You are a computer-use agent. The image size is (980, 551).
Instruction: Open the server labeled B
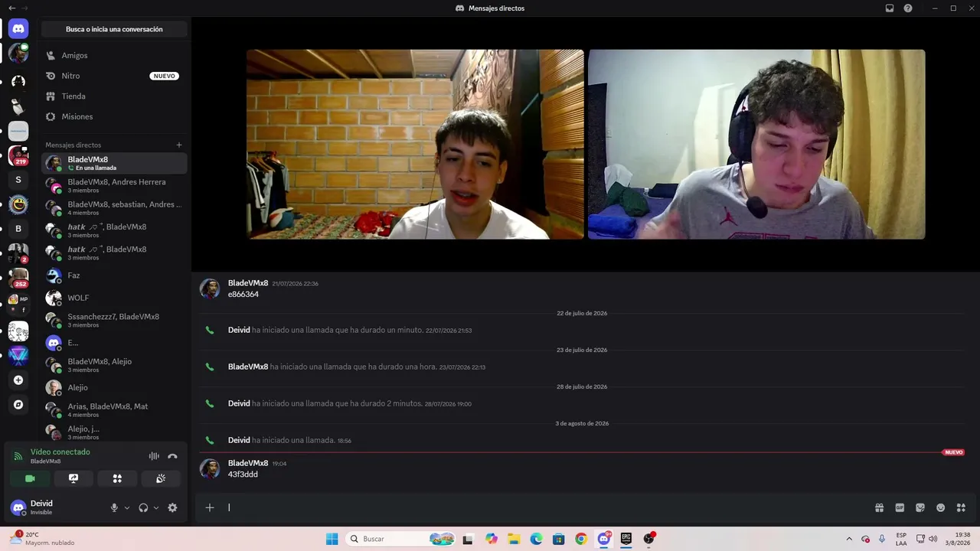click(x=18, y=229)
